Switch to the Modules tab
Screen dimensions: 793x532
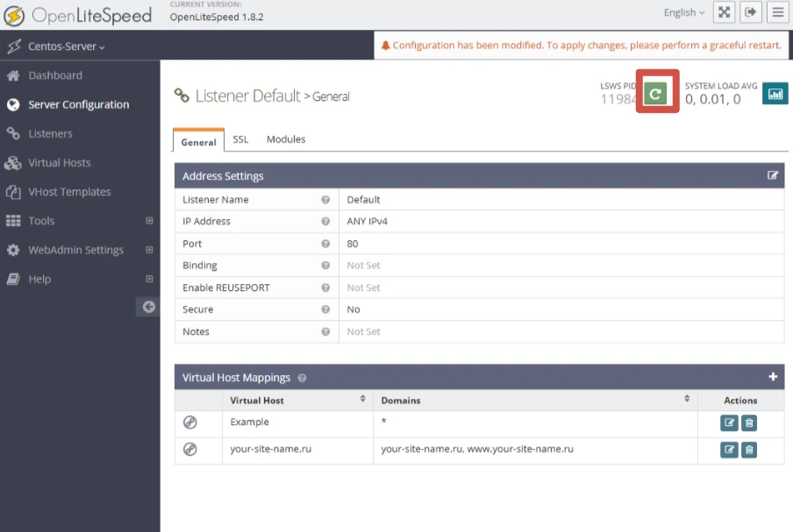click(286, 139)
